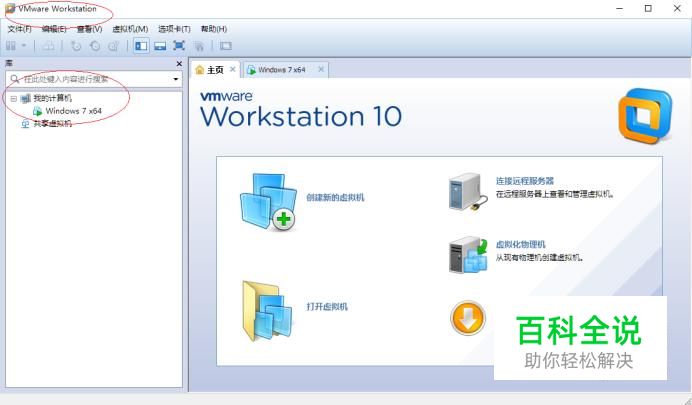Click the VMware Workstation title bar icon
The image size is (692, 405).
[x=10, y=9]
